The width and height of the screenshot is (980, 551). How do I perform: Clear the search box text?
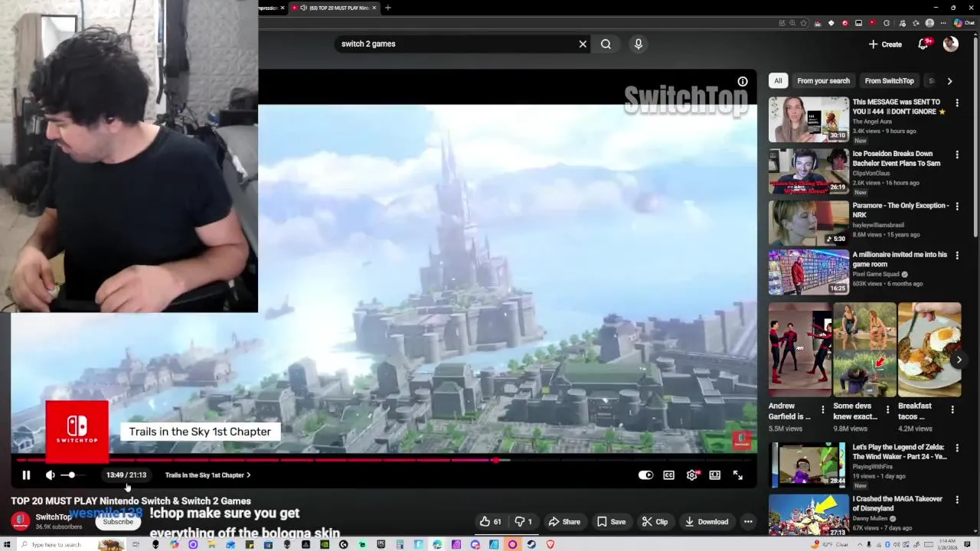[x=583, y=44]
